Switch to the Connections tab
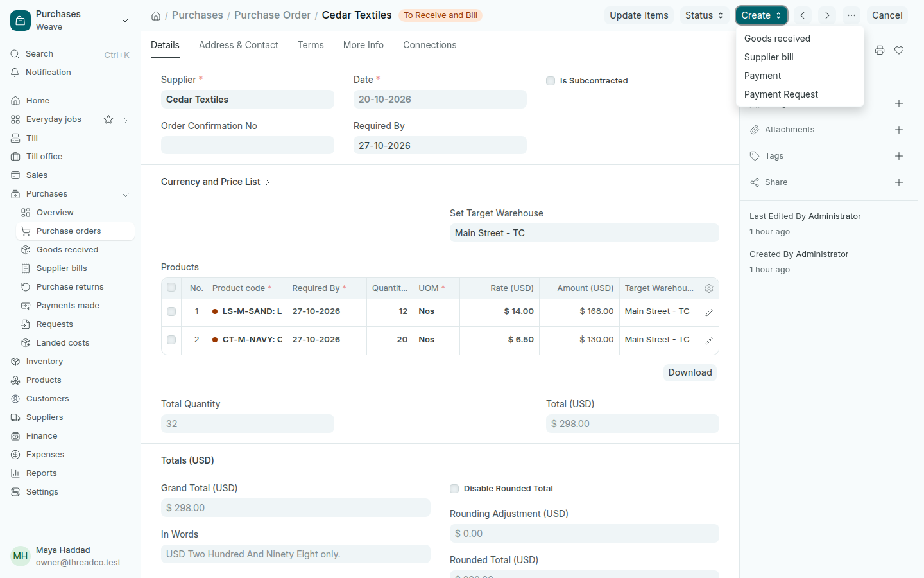 pos(430,45)
